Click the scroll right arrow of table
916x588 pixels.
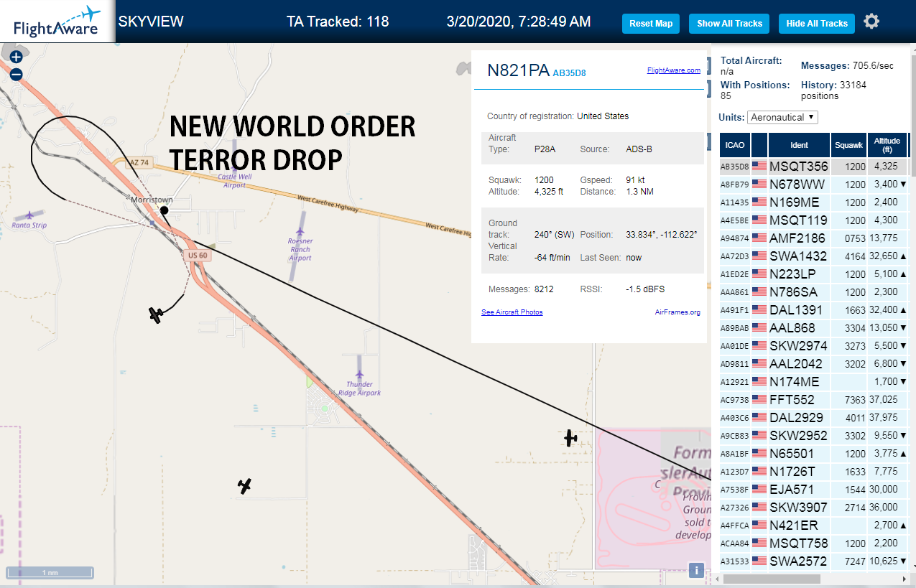(x=904, y=579)
